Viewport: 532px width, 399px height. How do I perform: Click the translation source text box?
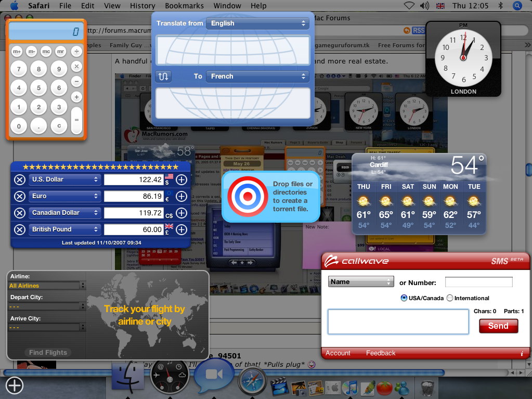[233, 50]
